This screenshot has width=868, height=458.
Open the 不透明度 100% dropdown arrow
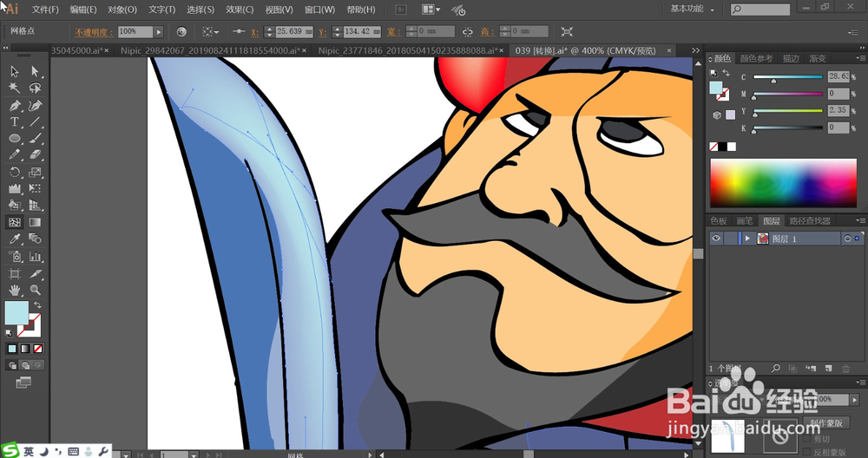coord(159,31)
